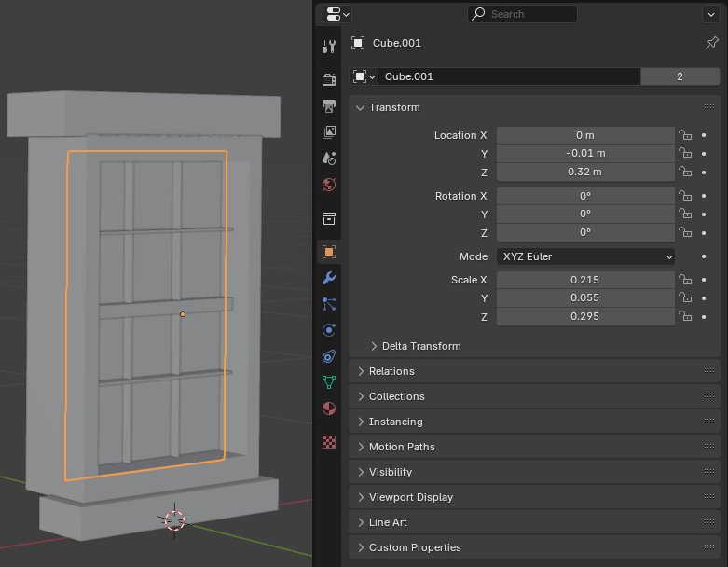This screenshot has width=728, height=567.
Task: Click the Scale Z value 0.295
Action: point(585,317)
